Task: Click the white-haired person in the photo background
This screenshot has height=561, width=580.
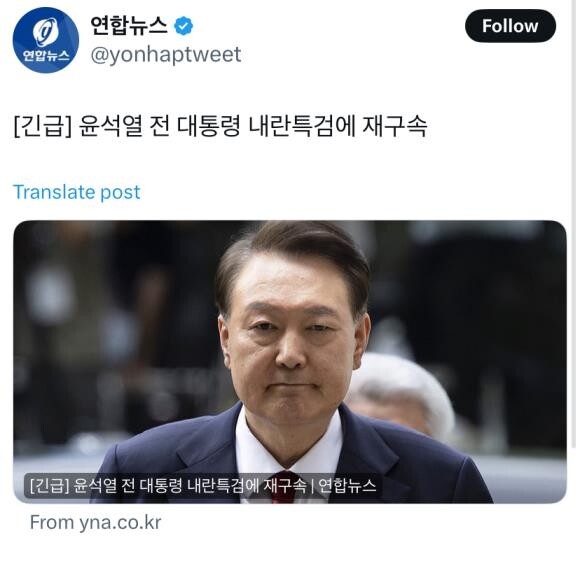Action: 401,394
